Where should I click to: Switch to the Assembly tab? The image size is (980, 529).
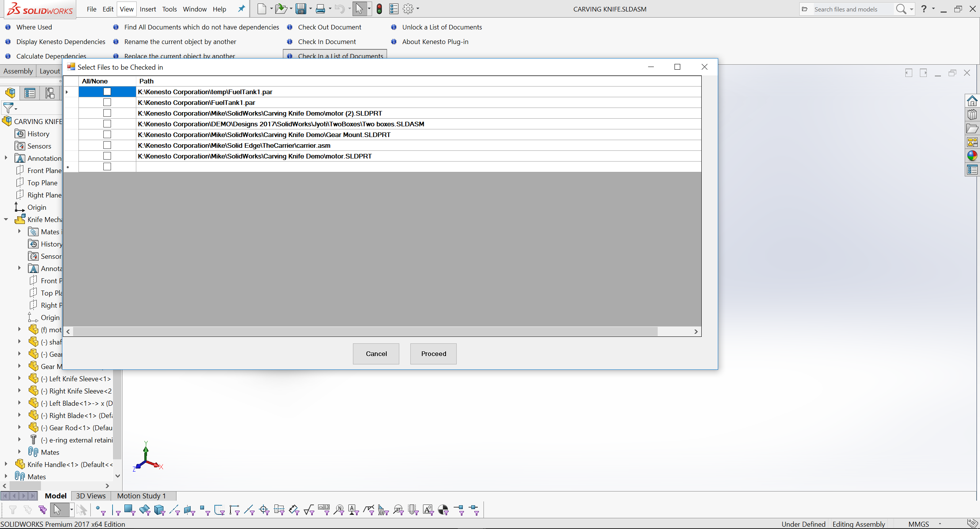18,71
